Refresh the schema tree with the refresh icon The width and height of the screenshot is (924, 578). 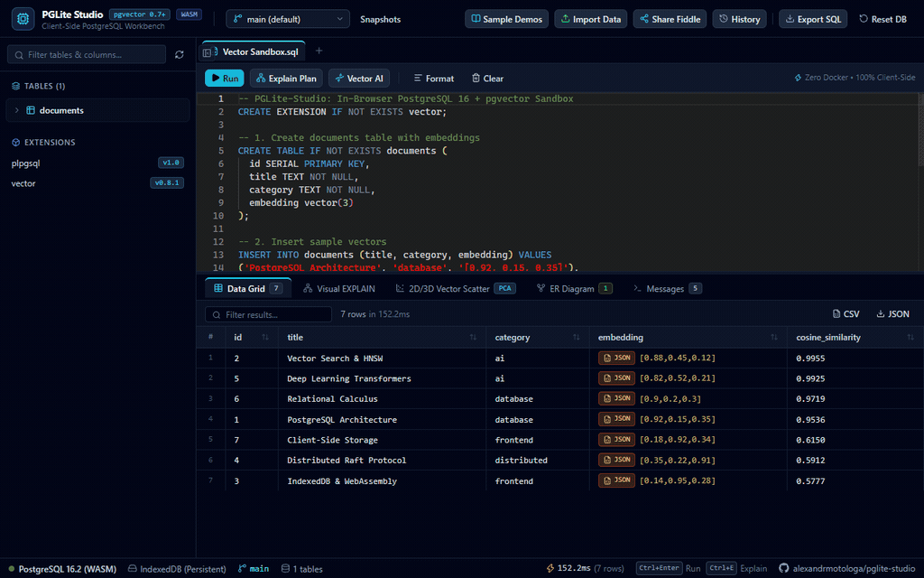coord(180,54)
